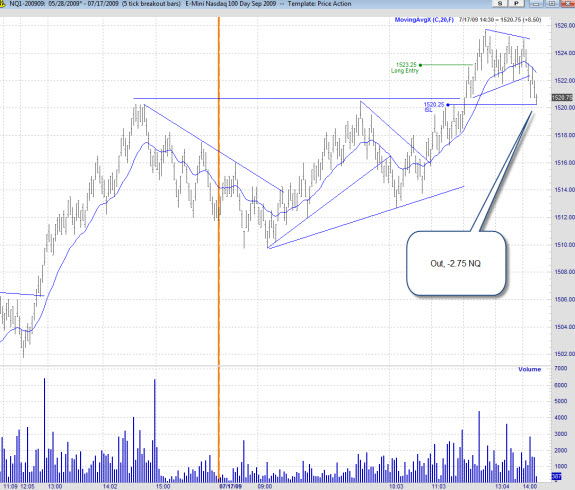This screenshot has height=490, width=575.
Task: Click the 7/17/09 14:30 price readout
Action: (x=500, y=20)
